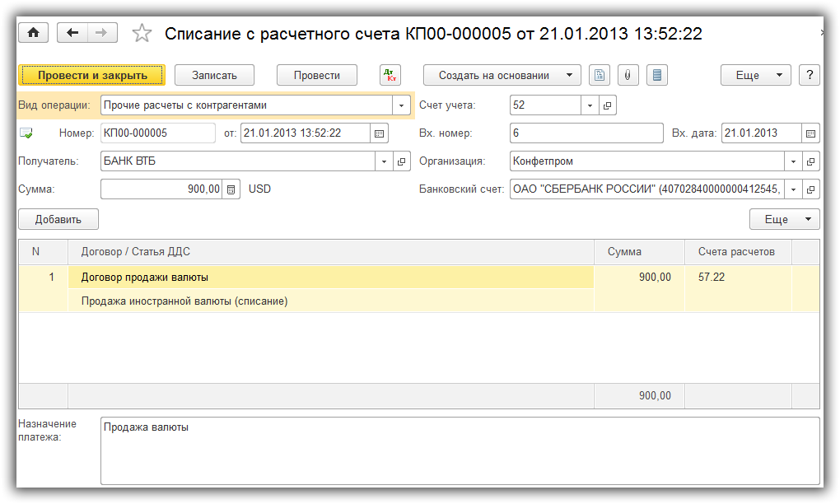Open calendar picker for document date
The image size is (840, 504).
pos(379,133)
